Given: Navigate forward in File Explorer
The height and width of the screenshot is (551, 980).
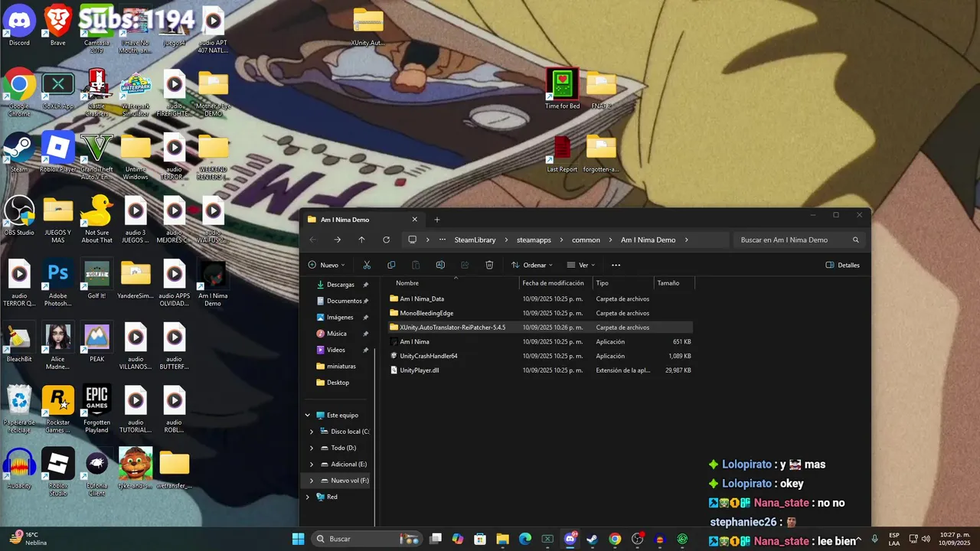Looking at the screenshot, I should 337,240.
